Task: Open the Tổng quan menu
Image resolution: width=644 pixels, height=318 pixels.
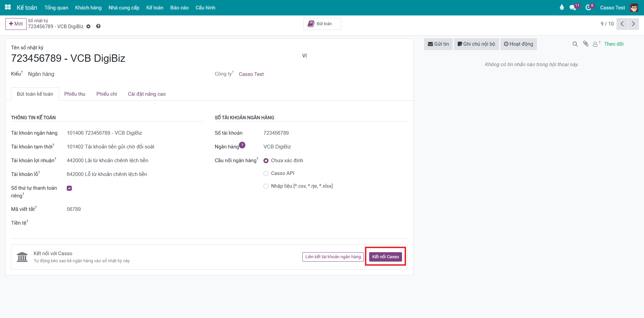Action: [x=56, y=7]
